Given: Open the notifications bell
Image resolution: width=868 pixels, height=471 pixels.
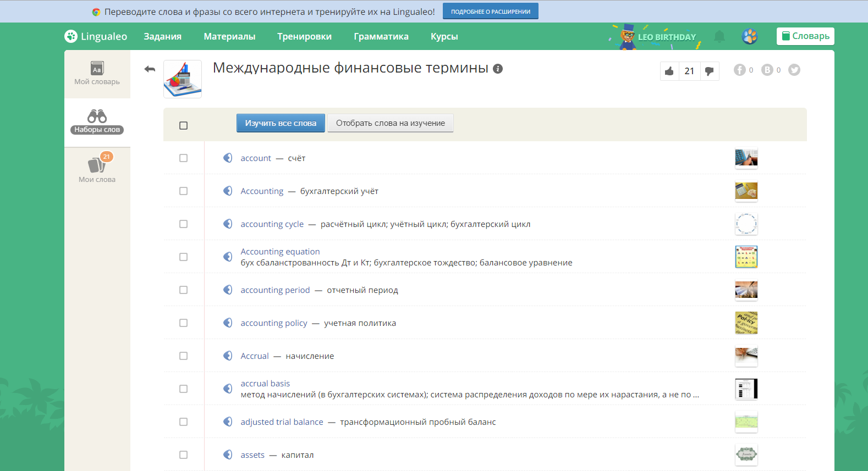Looking at the screenshot, I should pos(719,36).
